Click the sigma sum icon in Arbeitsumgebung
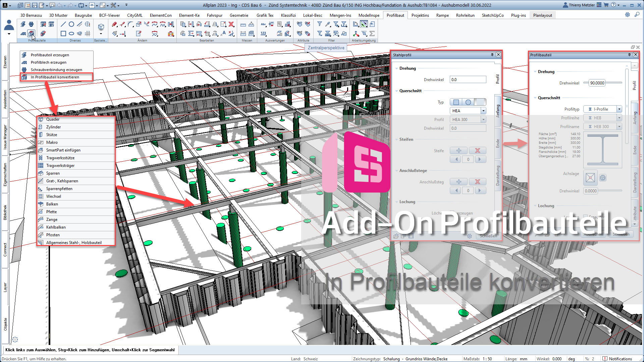The width and height of the screenshot is (644, 362). tap(372, 34)
